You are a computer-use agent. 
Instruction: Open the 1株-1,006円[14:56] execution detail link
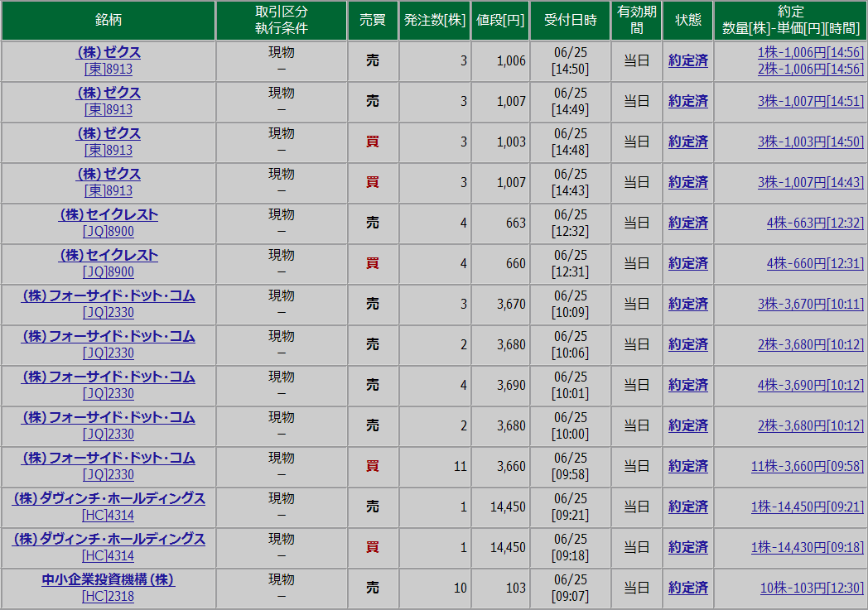pos(810,52)
